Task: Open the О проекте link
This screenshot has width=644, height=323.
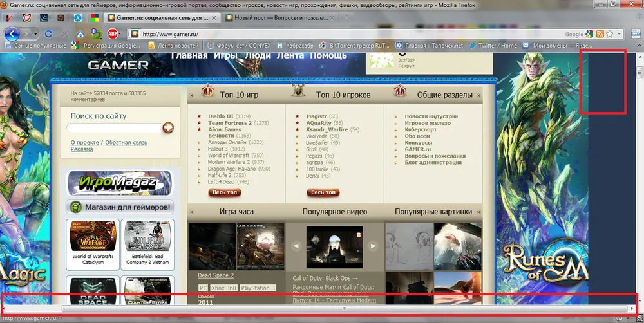Action: coord(84,143)
